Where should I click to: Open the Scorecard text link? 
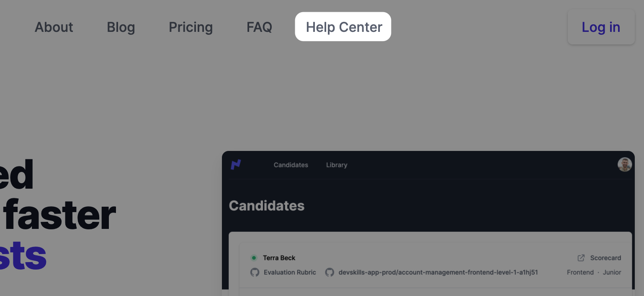point(605,258)
